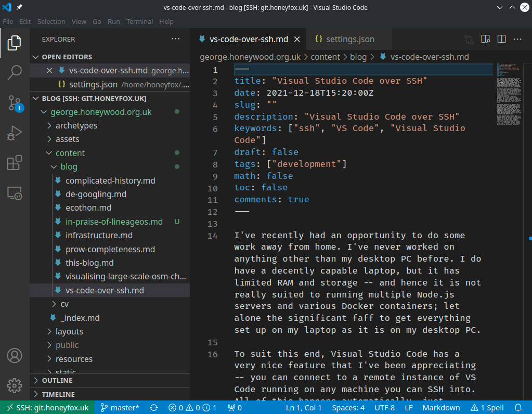This screenshot has height=414, width=532.
Task: Click the sync icon in the status bar
Action: tap(153, 408)
